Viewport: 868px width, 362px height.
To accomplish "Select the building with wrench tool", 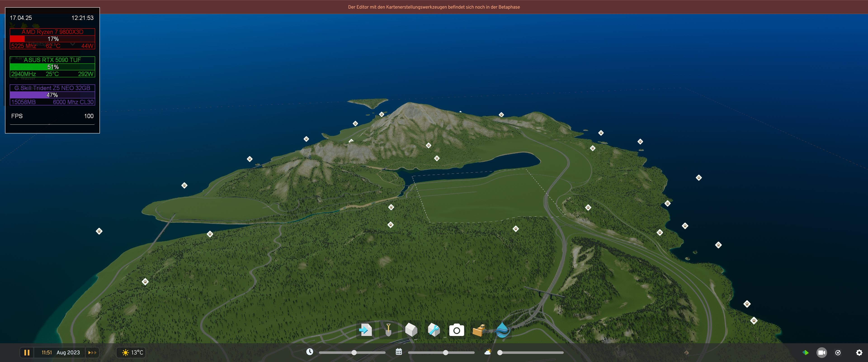I will point(434,330).
